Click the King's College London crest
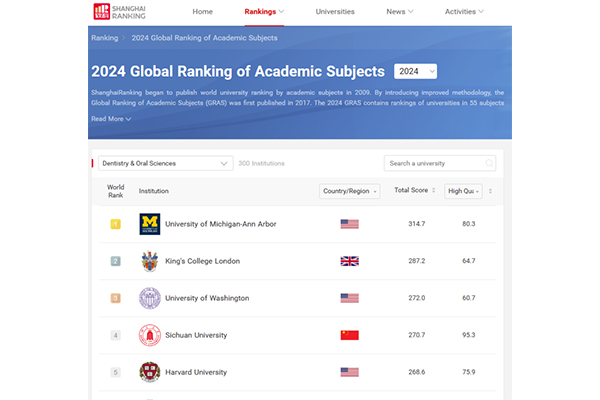 pyautogui.click(x=150, y=261)
